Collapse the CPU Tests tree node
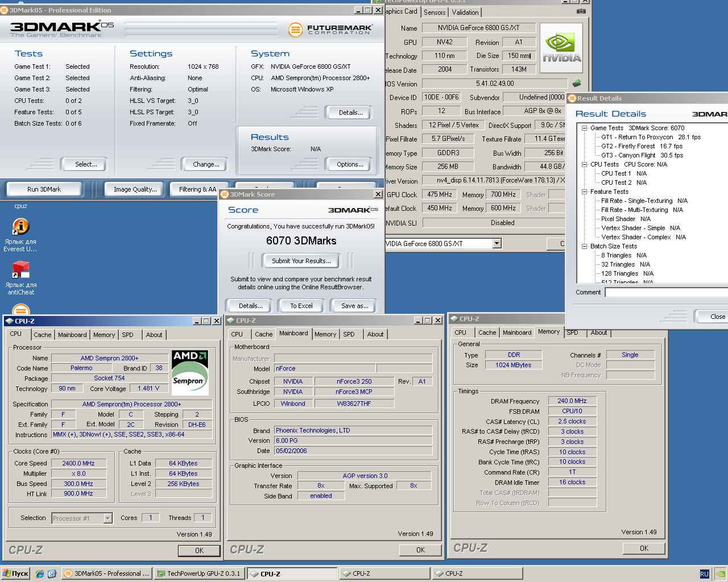 coord(584,164)
